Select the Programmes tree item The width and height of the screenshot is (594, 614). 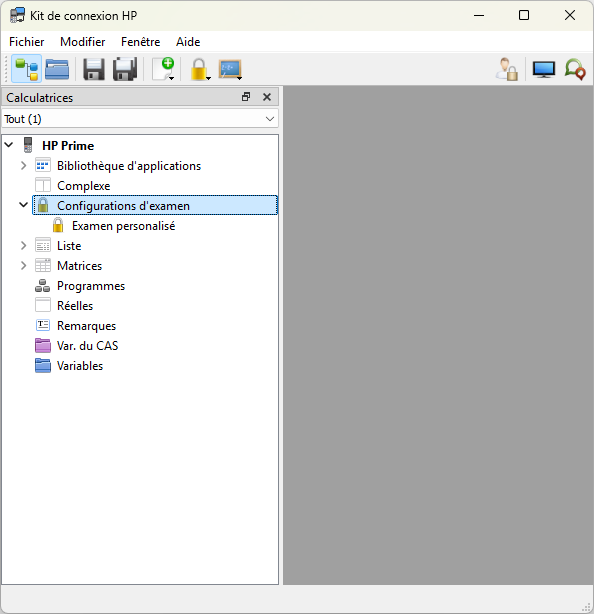pyautogui.click(x=91, y=286)
